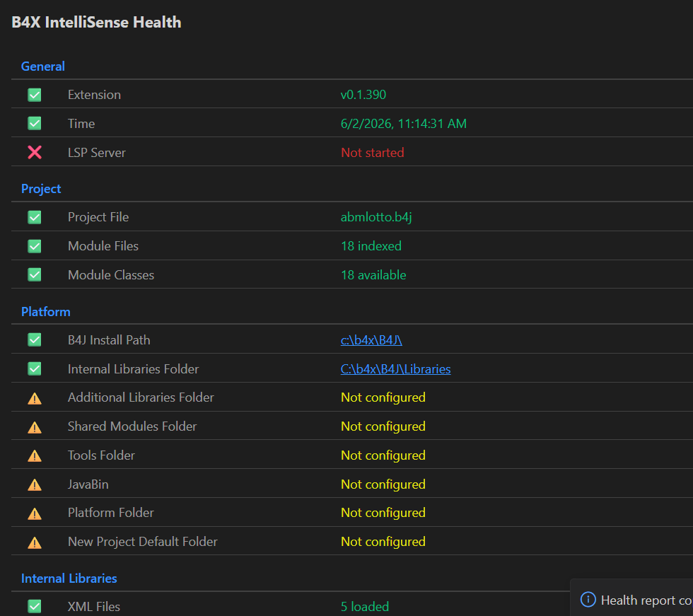This screenshot has height=616, width=693.
Task: Click the warning icon beside Shared Modules Folder
Action: 35,427
